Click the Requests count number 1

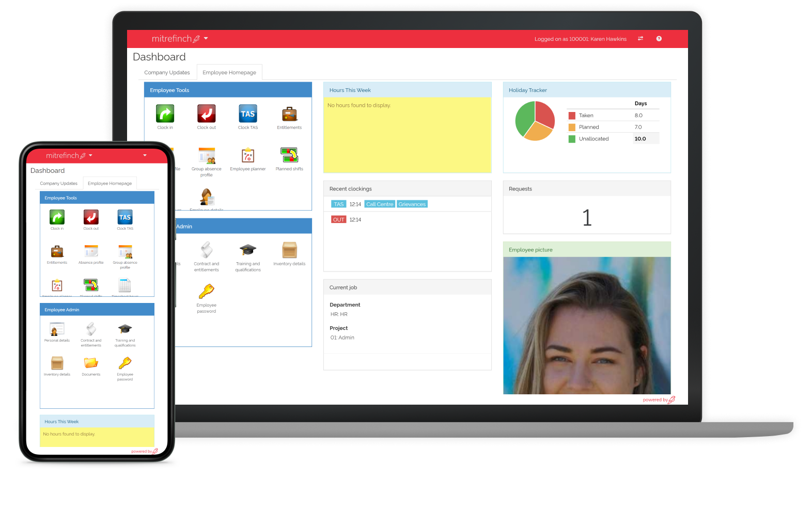[x=587, y=217]
